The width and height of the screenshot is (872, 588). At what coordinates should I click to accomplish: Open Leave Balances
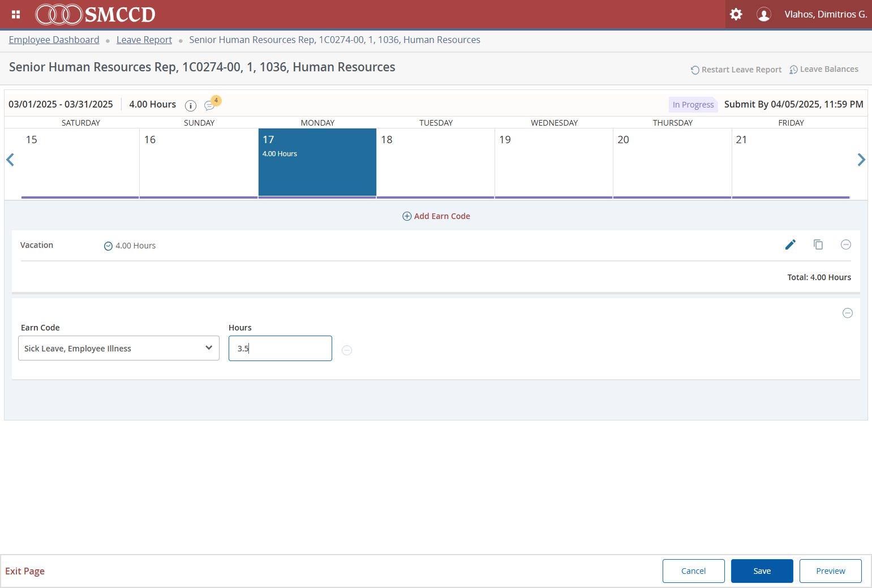click(824, 70)
